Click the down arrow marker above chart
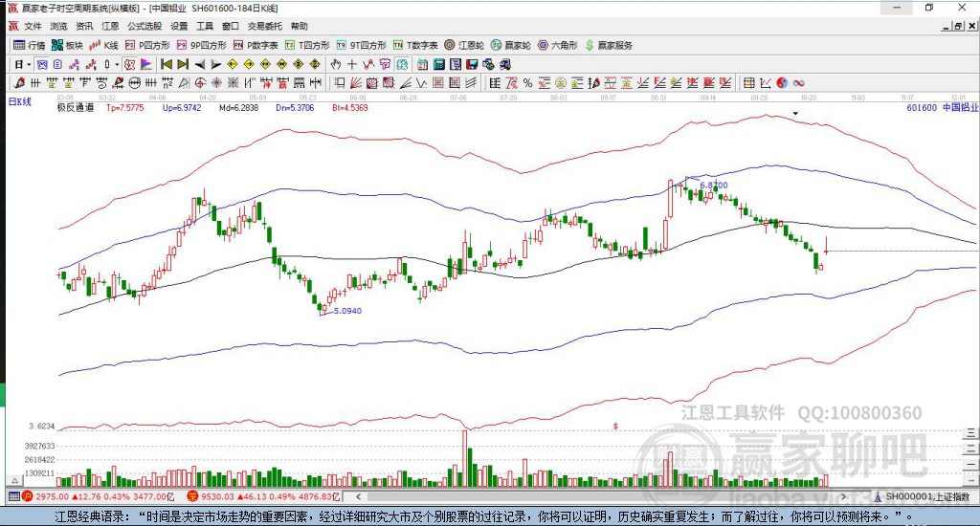 [795, 114]
